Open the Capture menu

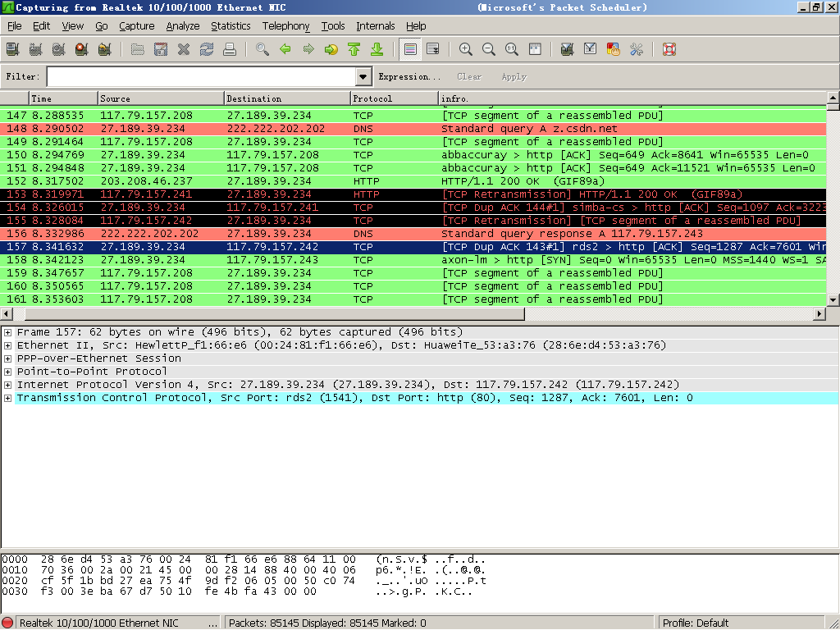(x=137, y=25)
